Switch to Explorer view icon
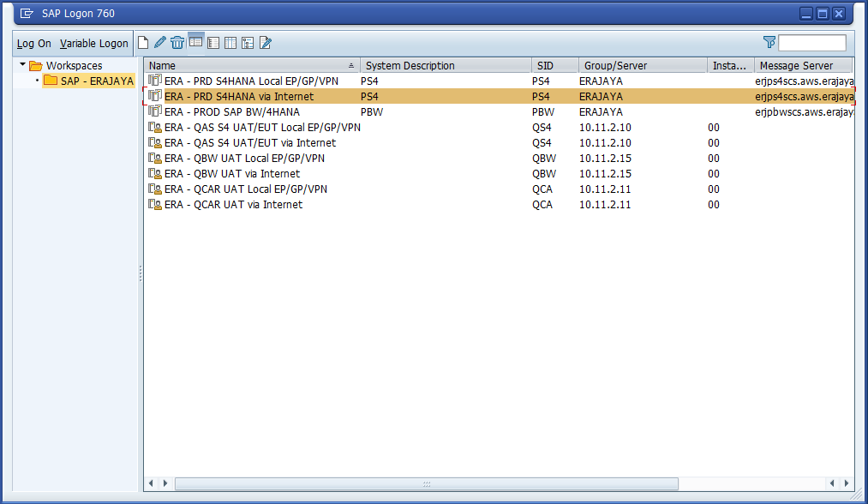Screen dimensions: 868x504 point(195,42)
